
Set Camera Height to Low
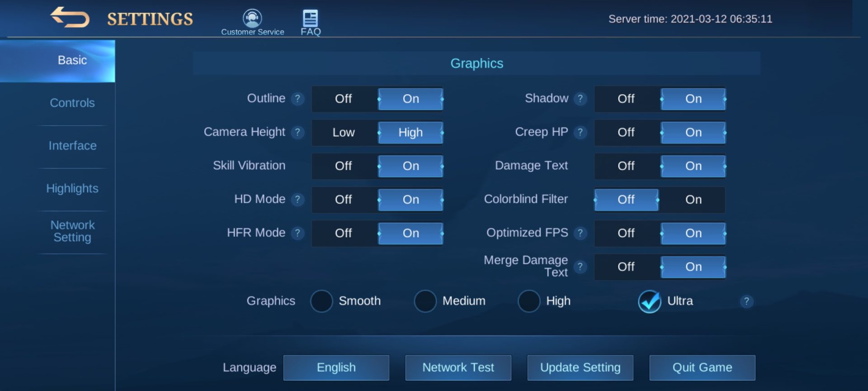click(x=344, y=133)
